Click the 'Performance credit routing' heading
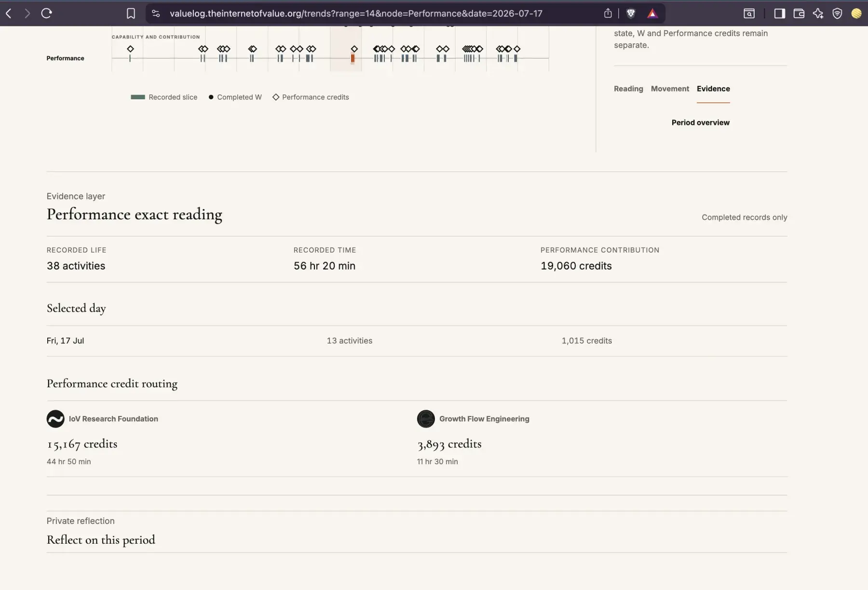The width and height of the screenshot is (868, 590). 112,384
